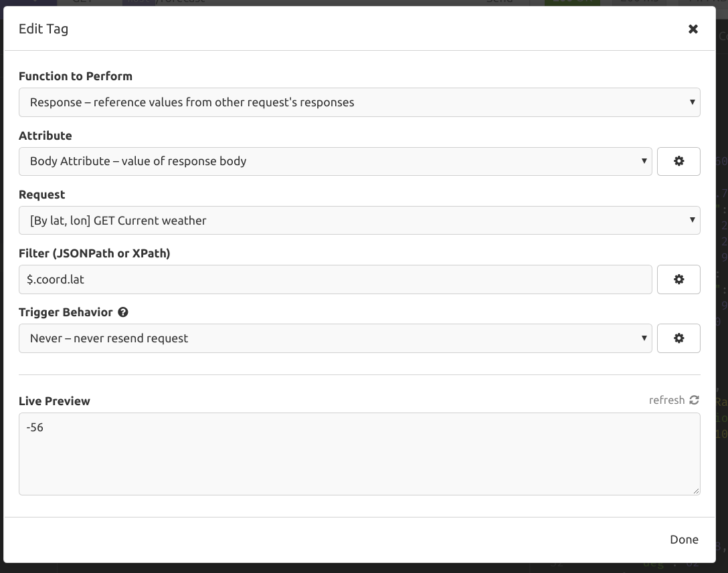This screenshot has height=573, width=728.
Task: Click the Done button
Action: [x=684, y=539]
